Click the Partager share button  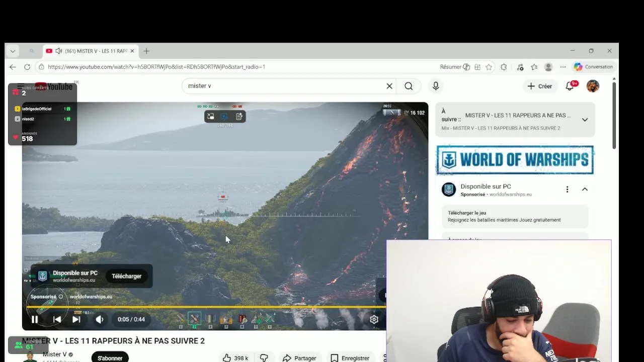coord(299,358)
